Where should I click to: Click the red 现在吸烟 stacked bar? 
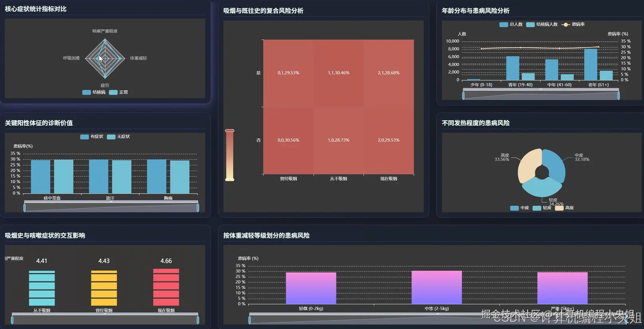[x=166, y=287]
